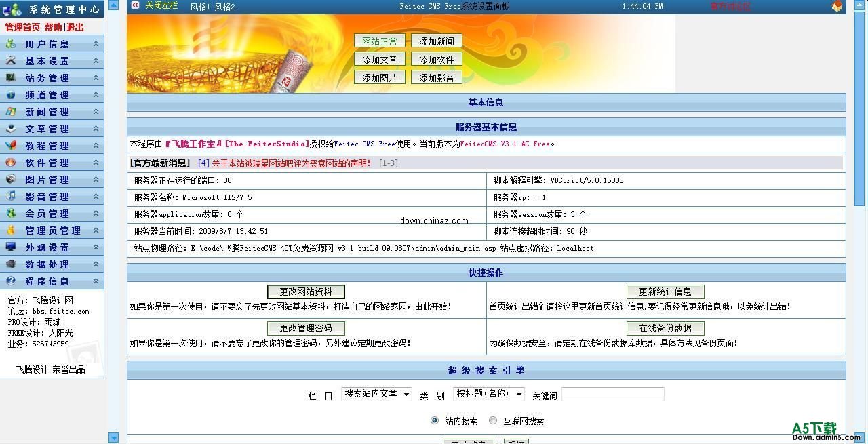The image size is (868, 444).
Task: Click the 更改网站资料 button
Action: point(306,291)
